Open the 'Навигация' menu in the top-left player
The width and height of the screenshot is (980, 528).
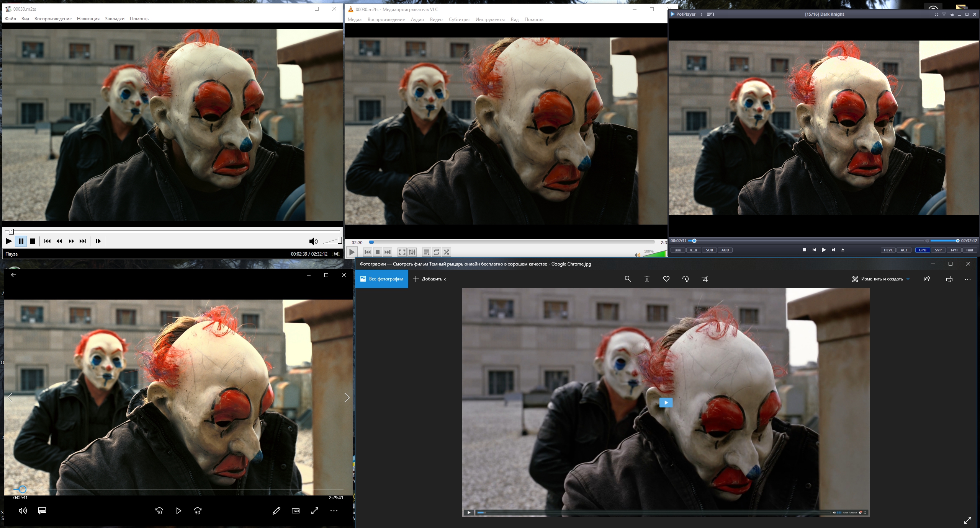(88, 19)
